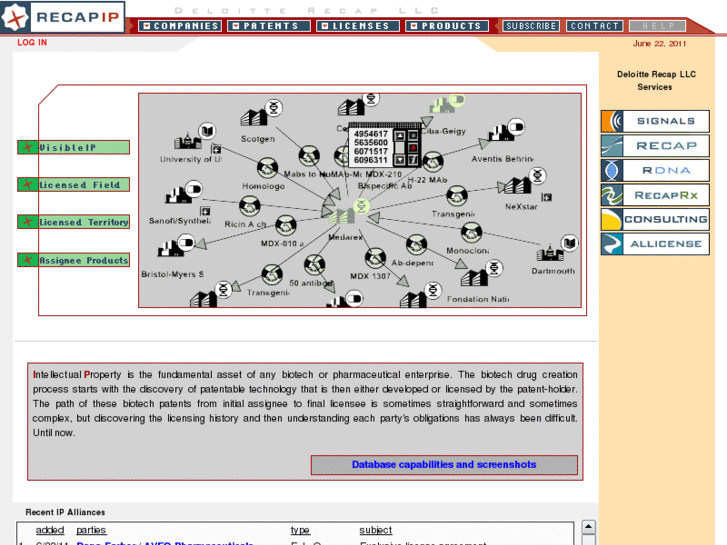Click the University building icon

coord(188,141)
